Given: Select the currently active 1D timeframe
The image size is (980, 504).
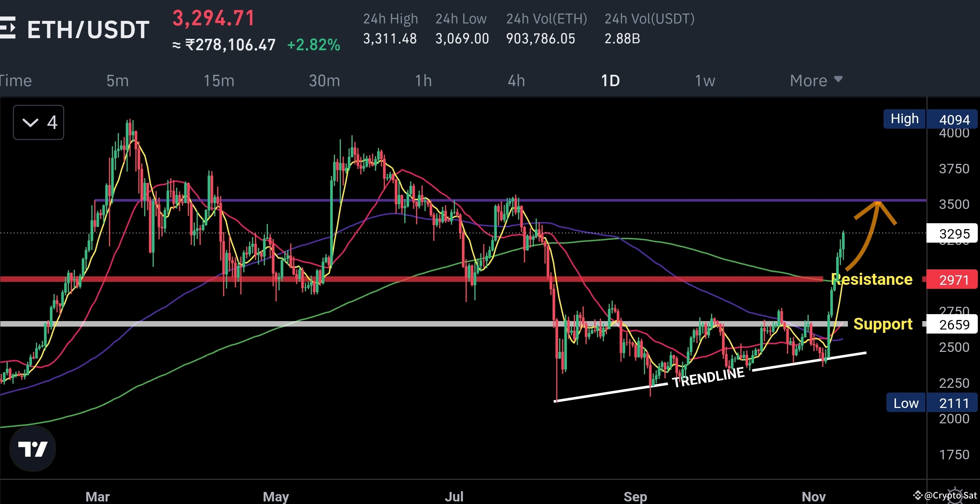Looking at the screenshot, I should point(610,80).
